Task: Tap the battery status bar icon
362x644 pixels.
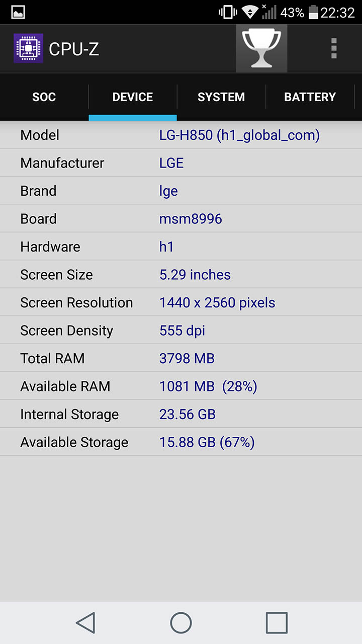Action: click(x=313, y=12)
